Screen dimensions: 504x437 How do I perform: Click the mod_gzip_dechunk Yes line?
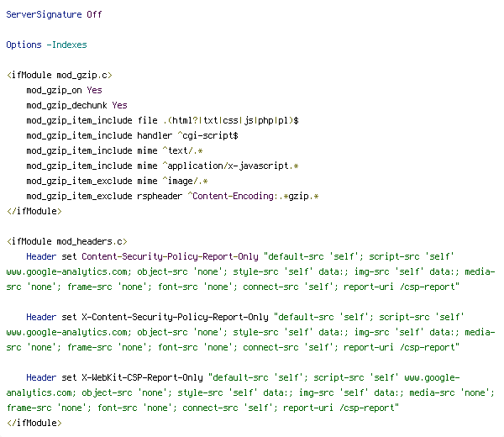click(x=76, y=106)
